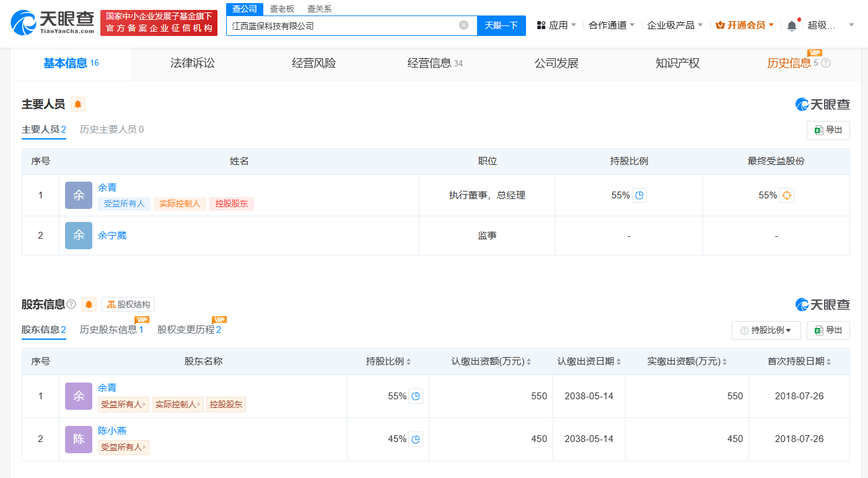
Task: Click 控股股东 tag in the shareholder table
Action: coord(226,404)
